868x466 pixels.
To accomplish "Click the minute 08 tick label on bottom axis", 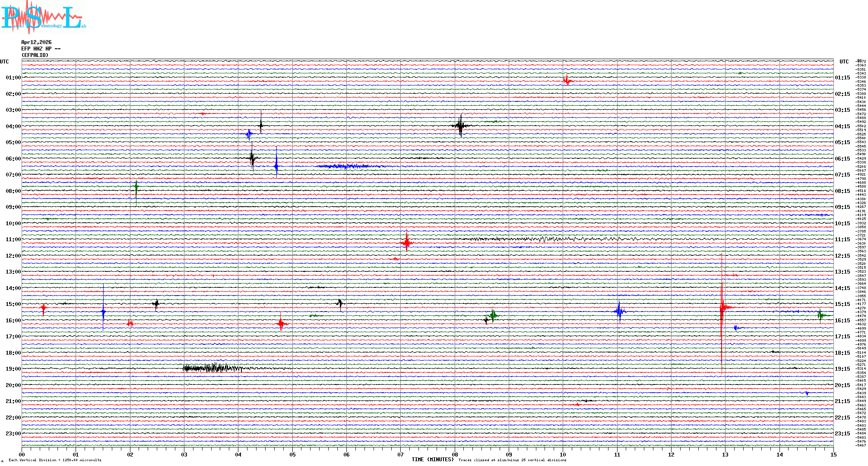I will pos(455,454).
